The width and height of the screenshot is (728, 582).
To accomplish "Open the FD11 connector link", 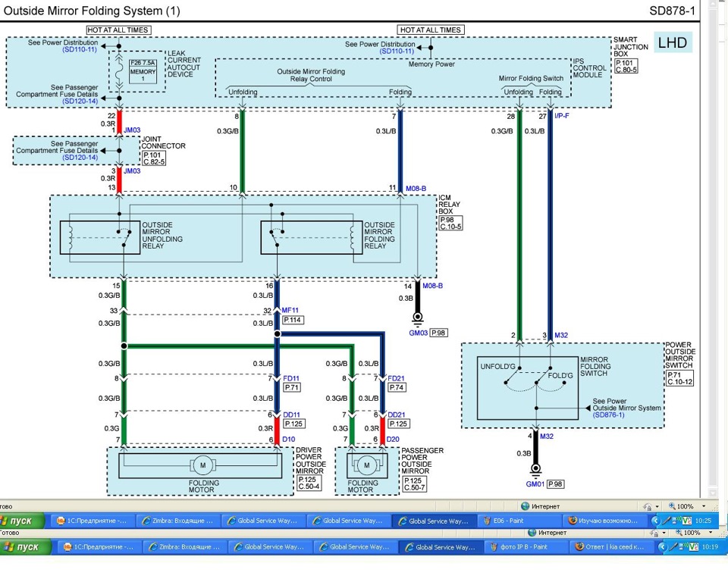I will tap(291, 378).
